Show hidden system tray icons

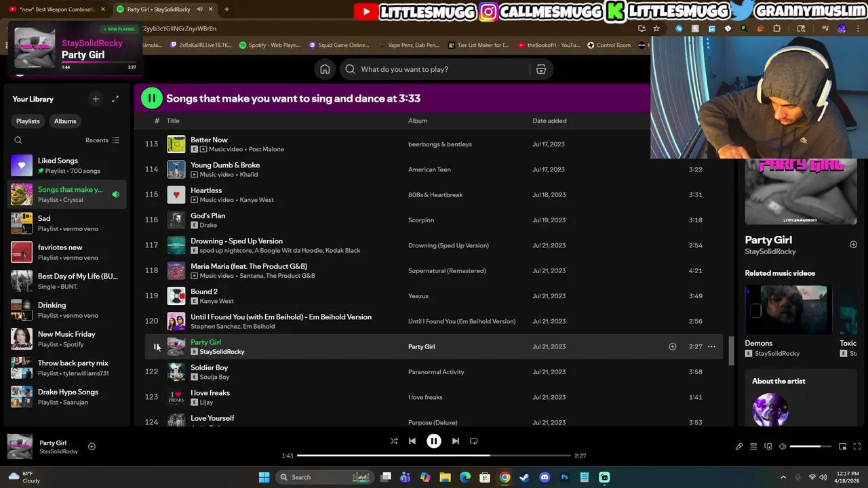(x=783, y=477)
